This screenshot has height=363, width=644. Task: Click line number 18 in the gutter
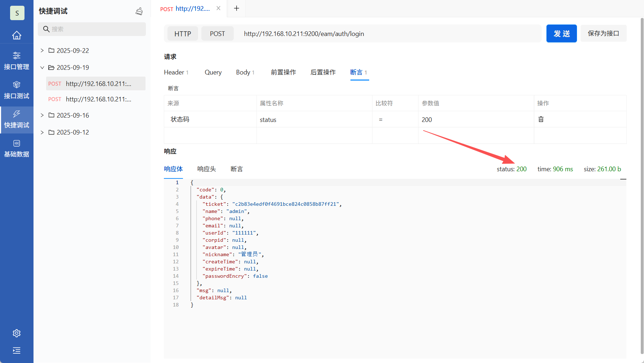point(176,305)
